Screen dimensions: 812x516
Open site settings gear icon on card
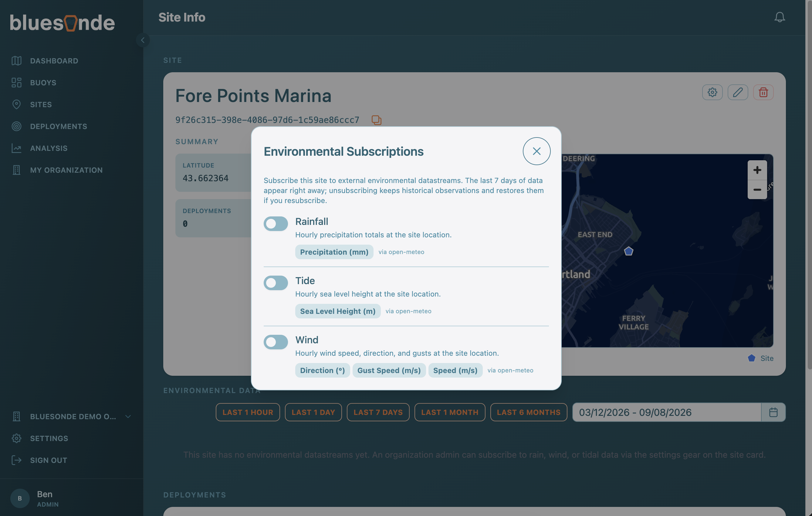[712, 92]
